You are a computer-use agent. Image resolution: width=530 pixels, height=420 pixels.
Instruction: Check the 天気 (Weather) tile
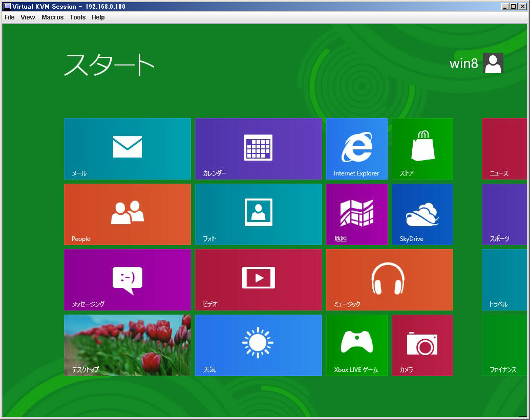[x=258, y=345]
